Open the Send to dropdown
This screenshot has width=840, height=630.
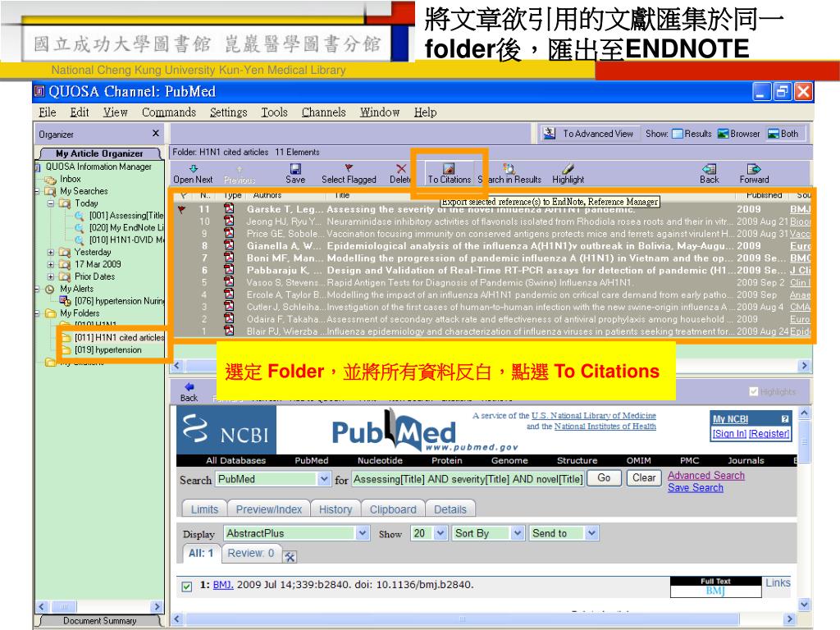591,533
